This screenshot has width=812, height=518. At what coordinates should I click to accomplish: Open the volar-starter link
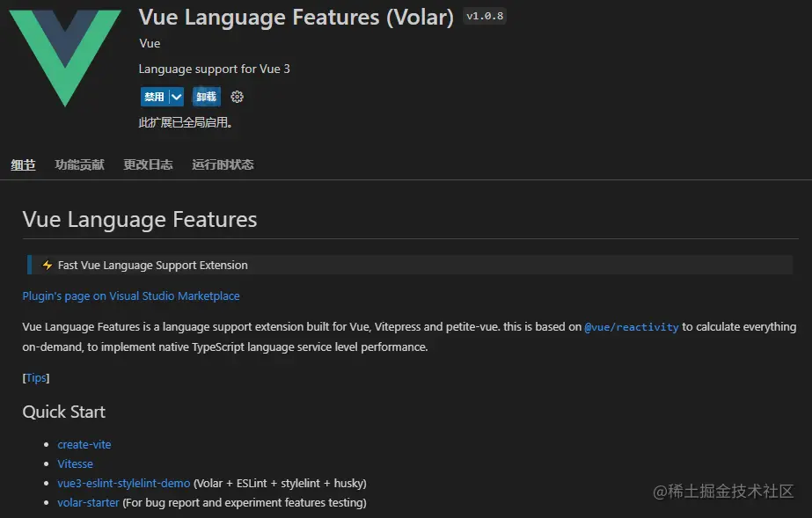(88, 503)
